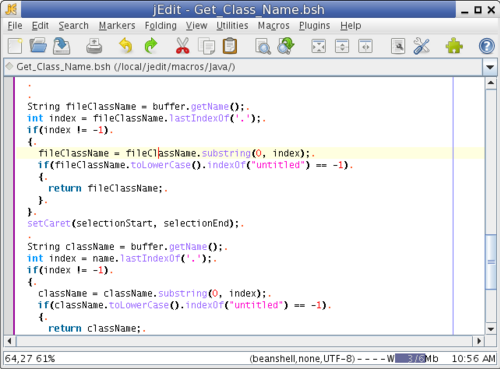Click the vertical scrollbar up arrow

491,83
